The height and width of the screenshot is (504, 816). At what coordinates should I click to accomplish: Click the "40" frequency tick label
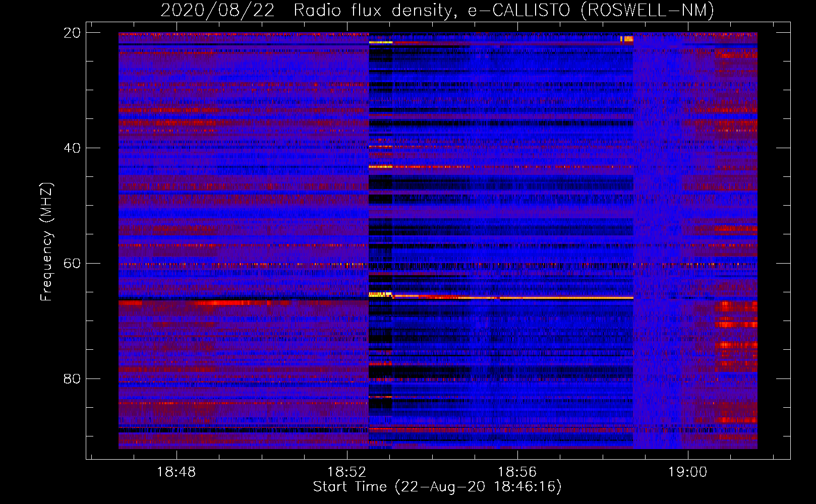tap(72, 148)
